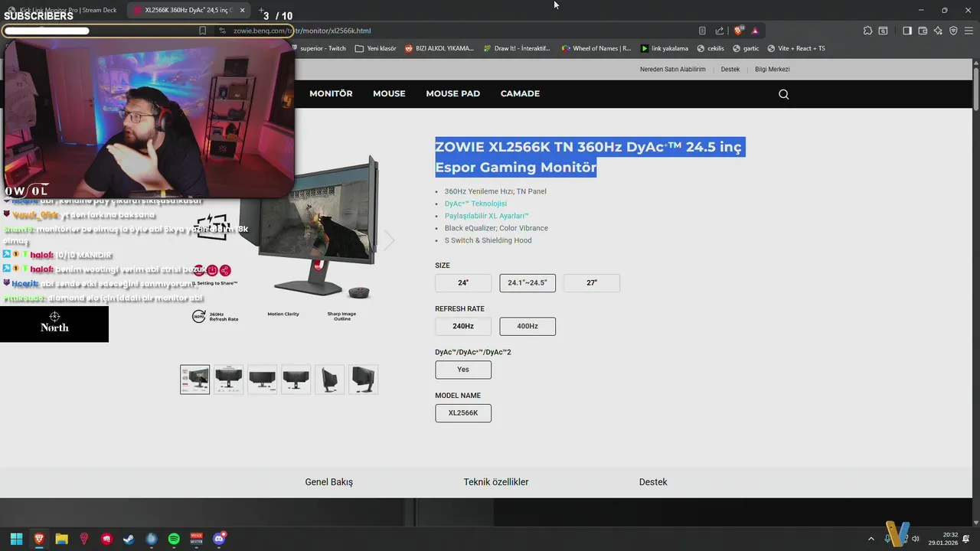Open the CAMADE navigation menu
This screenshot has height=551, width=980.
[x=520, y=93]
